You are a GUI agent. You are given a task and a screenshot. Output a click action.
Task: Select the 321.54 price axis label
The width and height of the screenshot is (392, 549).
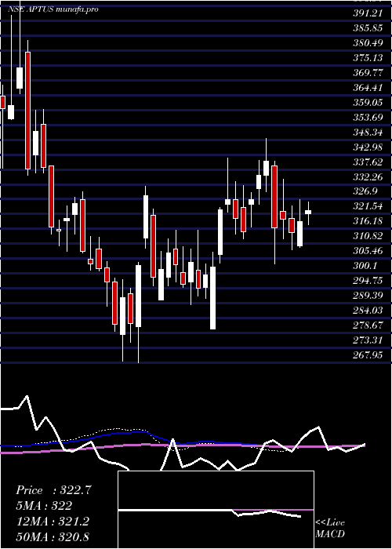(368, 206)
